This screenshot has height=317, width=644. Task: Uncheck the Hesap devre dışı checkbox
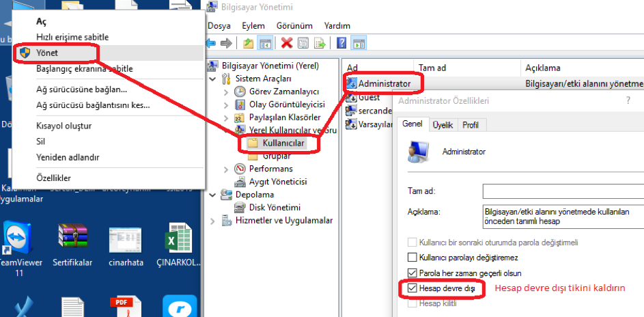(412, 289)
